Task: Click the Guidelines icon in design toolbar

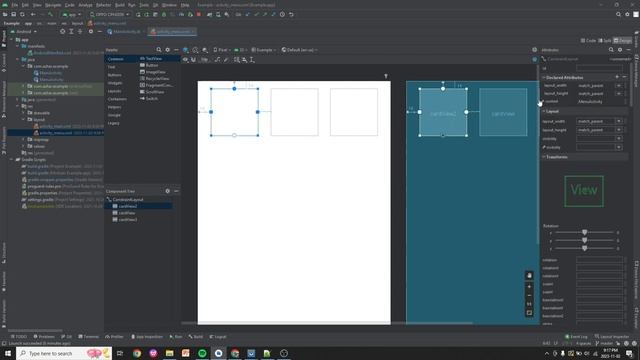Action: [x=252, y=60]
